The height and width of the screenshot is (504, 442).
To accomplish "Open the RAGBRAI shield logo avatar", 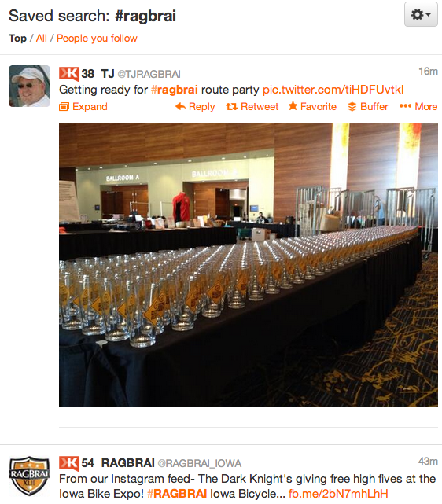I will 30,476.
